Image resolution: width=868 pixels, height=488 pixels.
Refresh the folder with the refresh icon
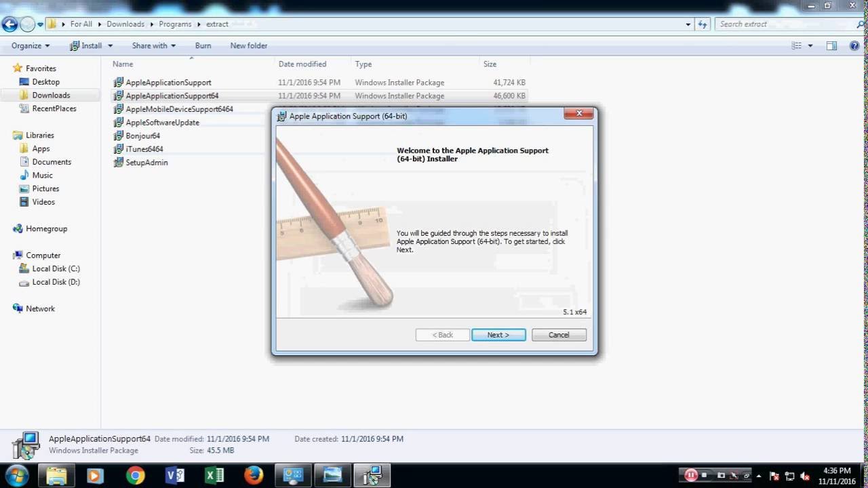tap(703, 24)
